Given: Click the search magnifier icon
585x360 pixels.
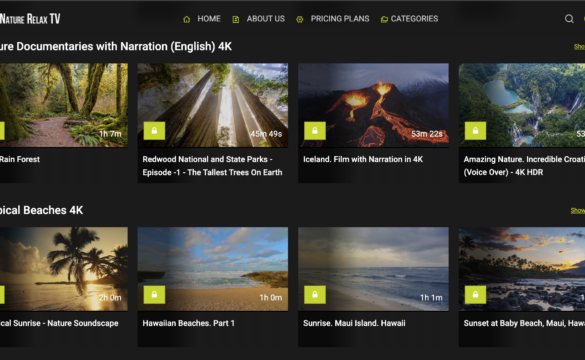Looking at the screenshot, I should (569, 19).
